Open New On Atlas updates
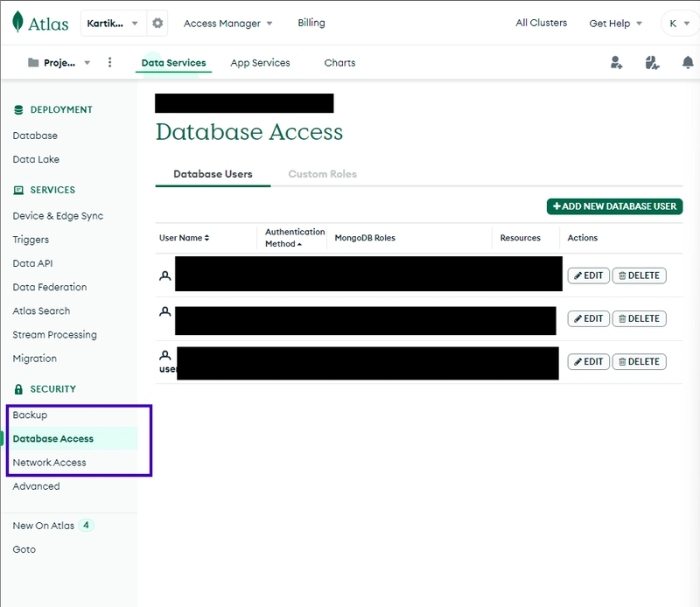Screen dimensions: 700x607 [52, 526]
